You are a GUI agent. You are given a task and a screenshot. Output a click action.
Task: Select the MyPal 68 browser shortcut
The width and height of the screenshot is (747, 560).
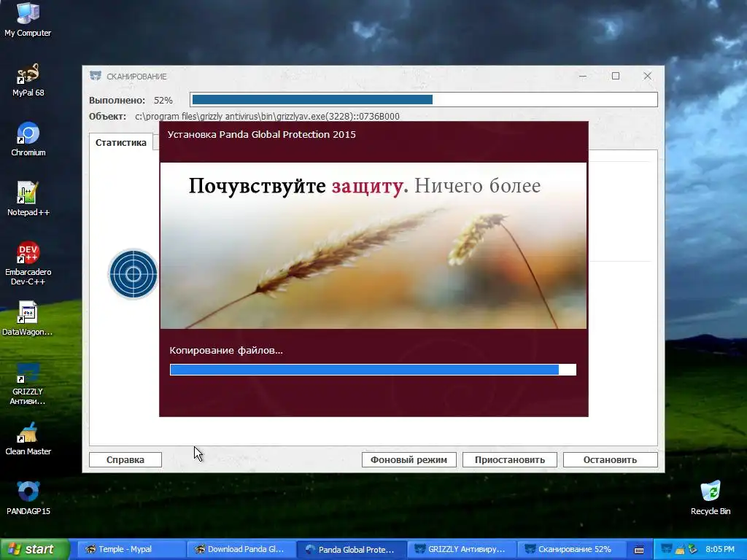[28, 80]
